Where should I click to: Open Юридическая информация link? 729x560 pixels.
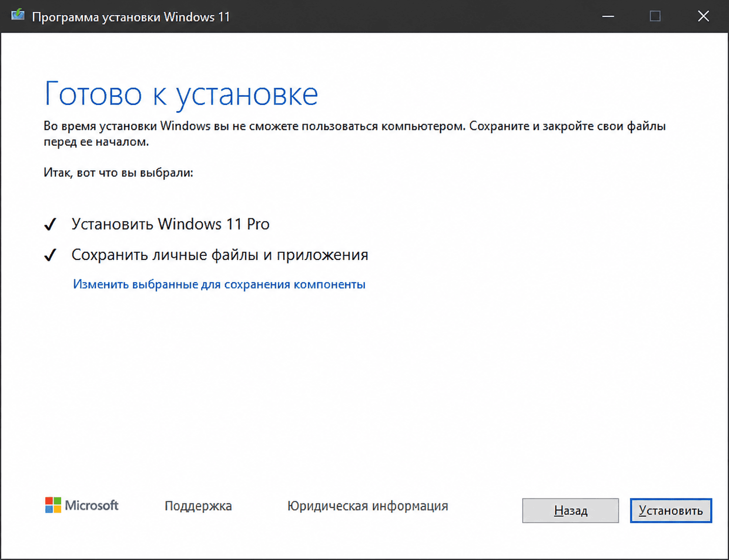(368, 506)
